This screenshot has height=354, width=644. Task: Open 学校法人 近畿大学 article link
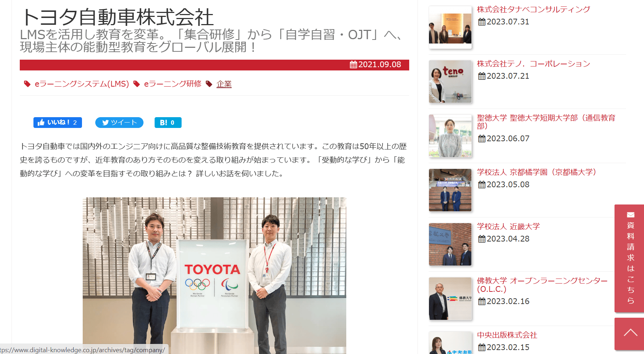508,226
